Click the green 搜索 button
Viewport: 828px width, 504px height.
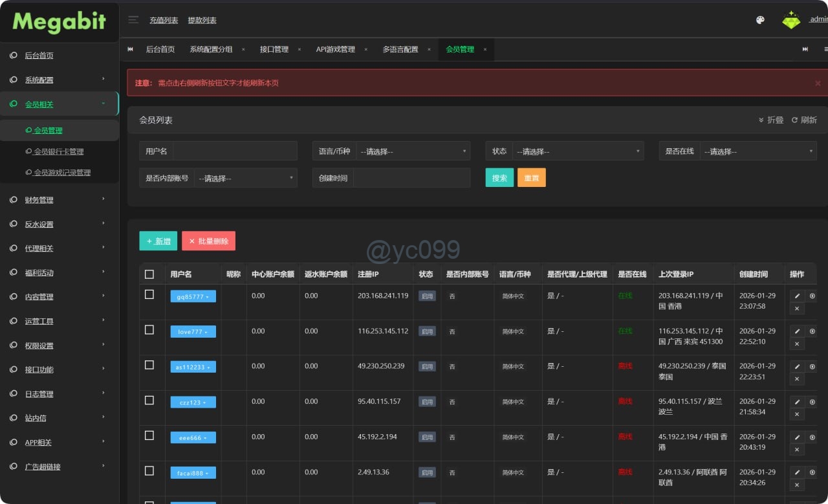pos(499,178)
